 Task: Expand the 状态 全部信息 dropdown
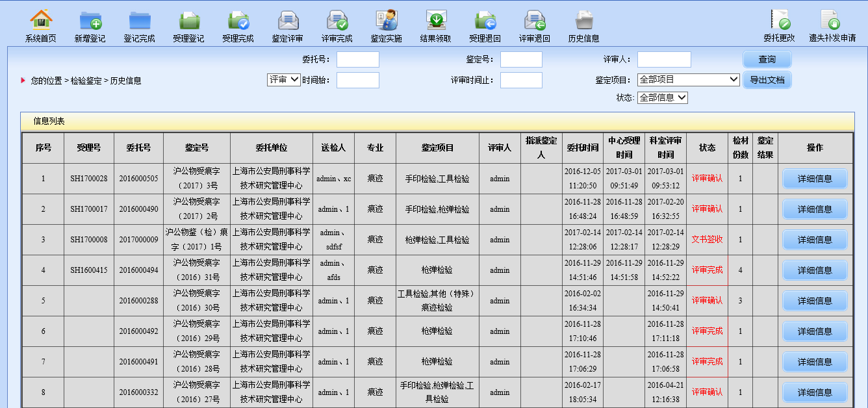click(x=663, y=97)
